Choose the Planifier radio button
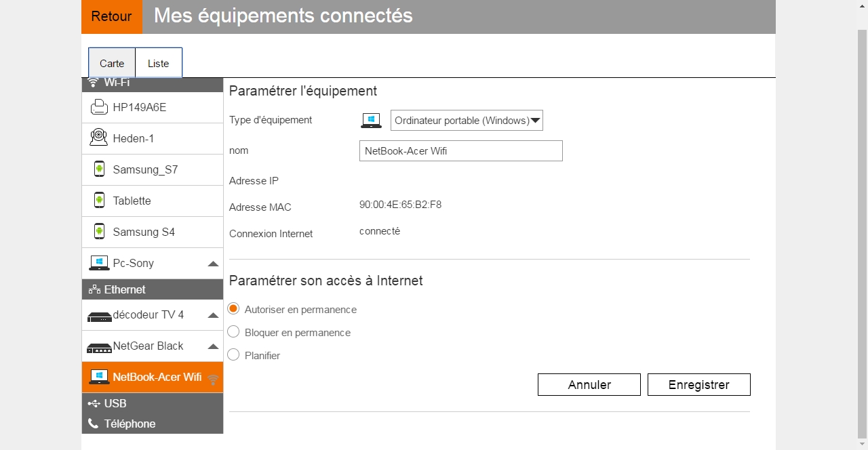Image resolution: width=868 pixels, height=450 pixels. 233,354
